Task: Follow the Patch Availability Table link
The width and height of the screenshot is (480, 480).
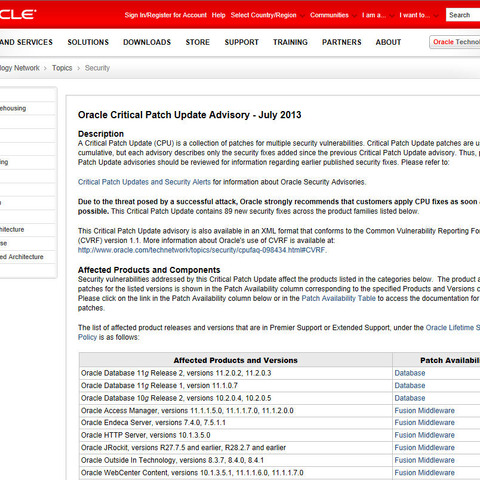Action: click(338, 298)
